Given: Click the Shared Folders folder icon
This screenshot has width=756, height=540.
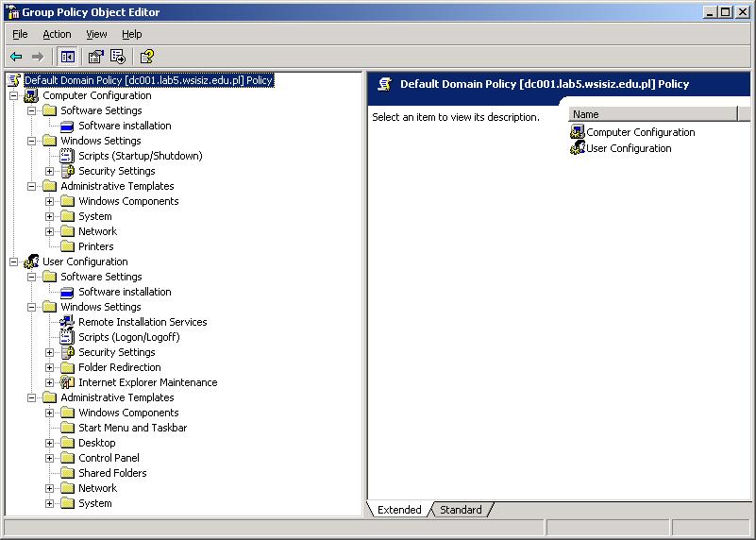Looking at the screenshot, I should click(x=67, y=473).
